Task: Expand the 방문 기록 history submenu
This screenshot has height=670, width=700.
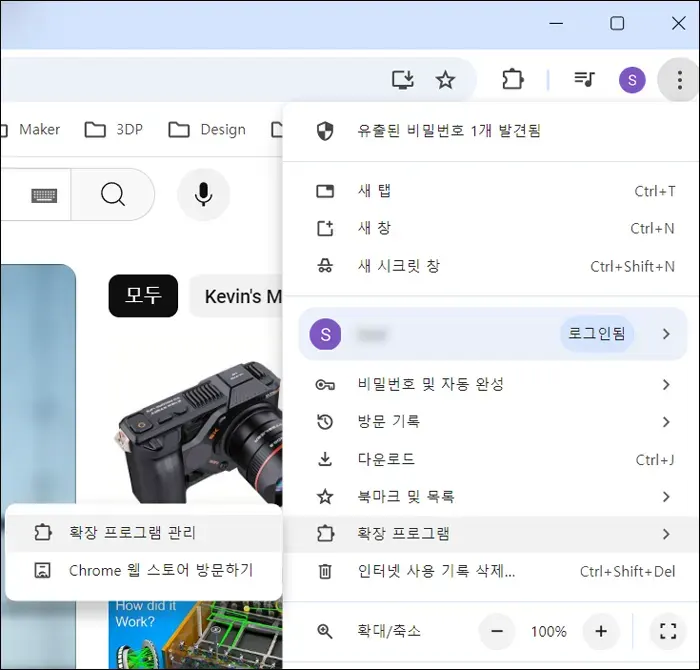Action: click(x=491, y=421)
